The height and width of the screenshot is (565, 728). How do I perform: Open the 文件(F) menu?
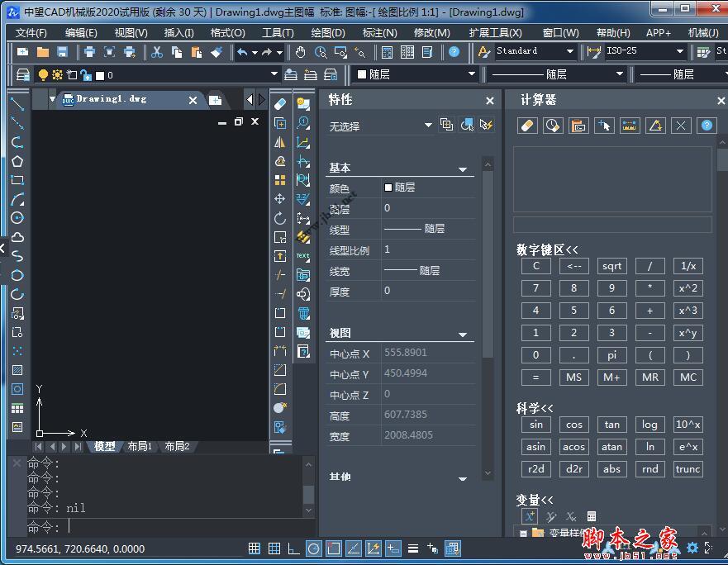(31, 33)
